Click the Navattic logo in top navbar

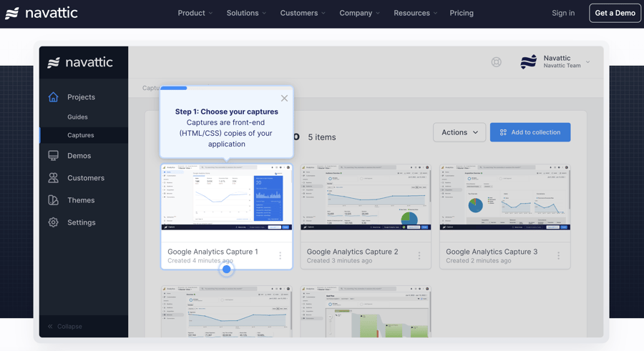[x=41, y=13]
